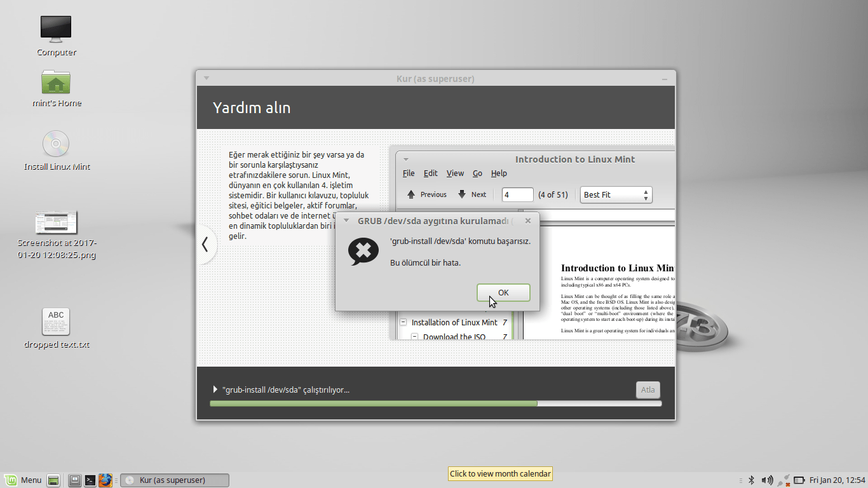The width and height of the screenshot is (868, 488).
Task: Select the Kur (as superuser) taskbar button
Action: click(x=175, y=480)
